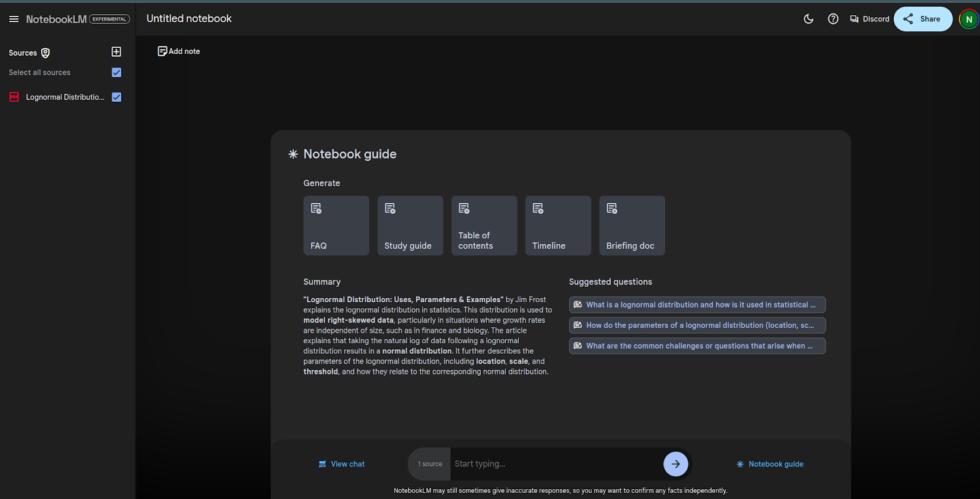This screenshot has height=499, width=980.
Task: Click the icon on the Timeline card
Action: (x=538, y=208)
